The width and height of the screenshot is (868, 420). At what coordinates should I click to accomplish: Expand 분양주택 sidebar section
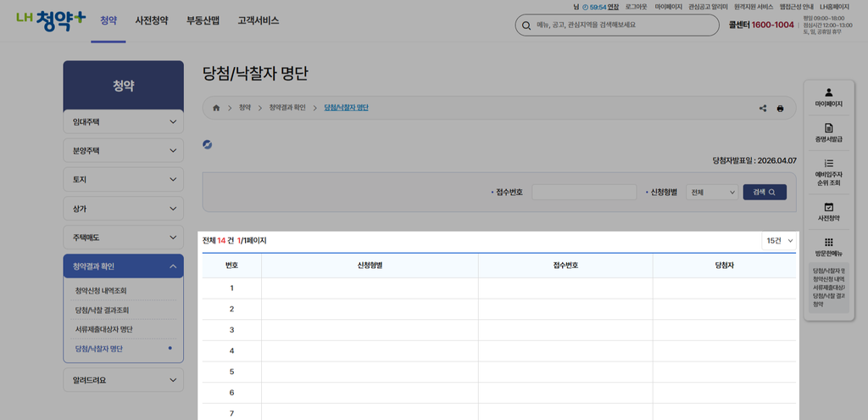point(124,150)
